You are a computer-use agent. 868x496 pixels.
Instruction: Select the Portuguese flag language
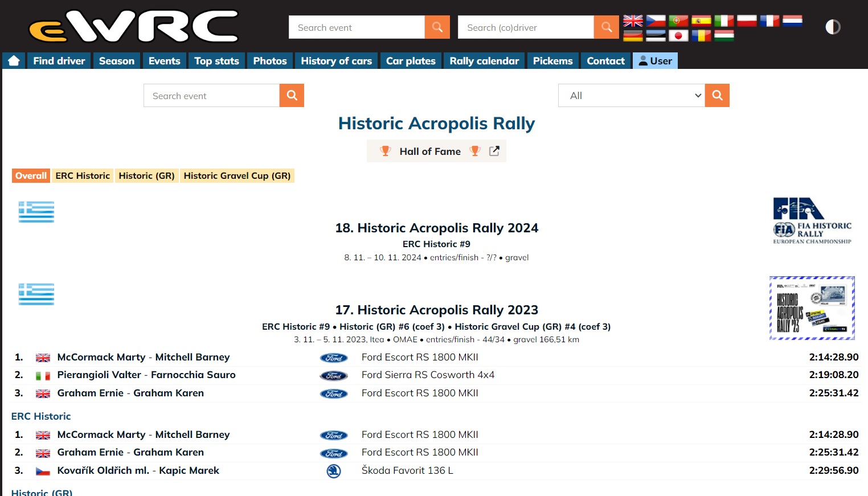click(678, 21)
